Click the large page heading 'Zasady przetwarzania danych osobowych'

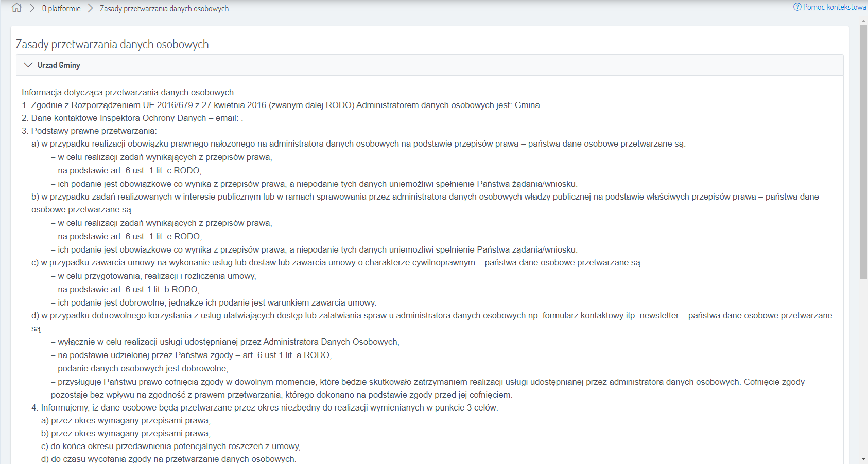pyautogui.click(x=112, y=44)
